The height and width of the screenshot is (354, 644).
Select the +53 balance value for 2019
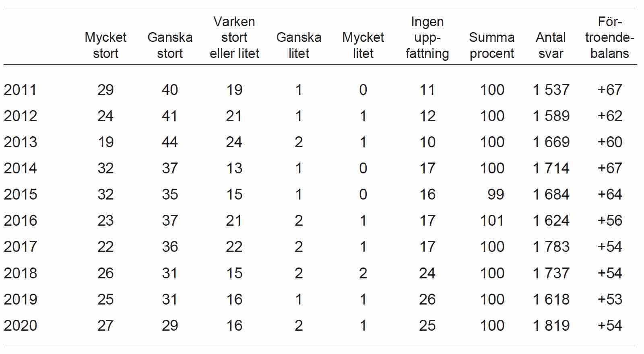(x=610, y=299)
